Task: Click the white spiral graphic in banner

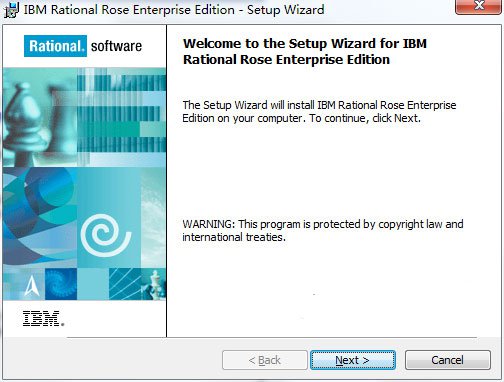Action: (106, 235)
